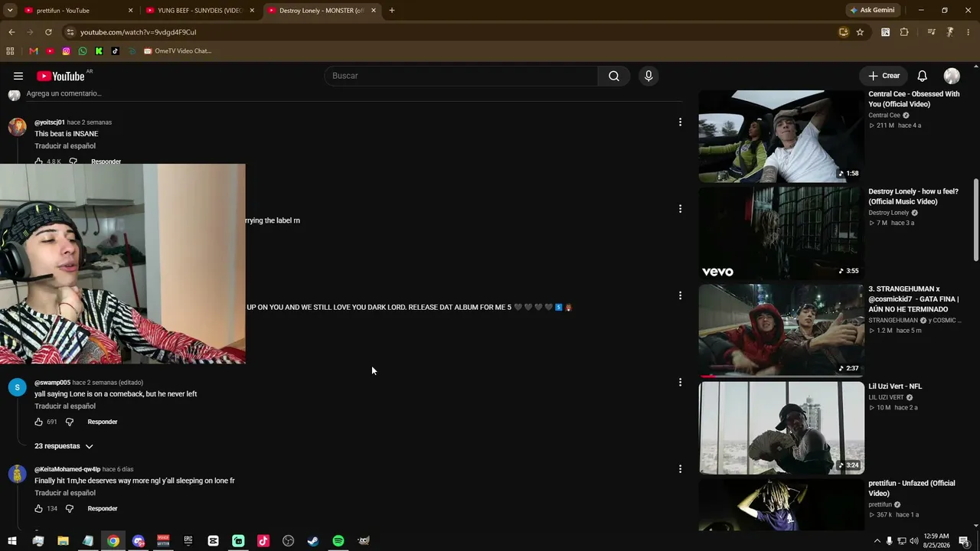Open the Gmail bookmark
The image size is (980, 551).
click(x=33, y=51)
